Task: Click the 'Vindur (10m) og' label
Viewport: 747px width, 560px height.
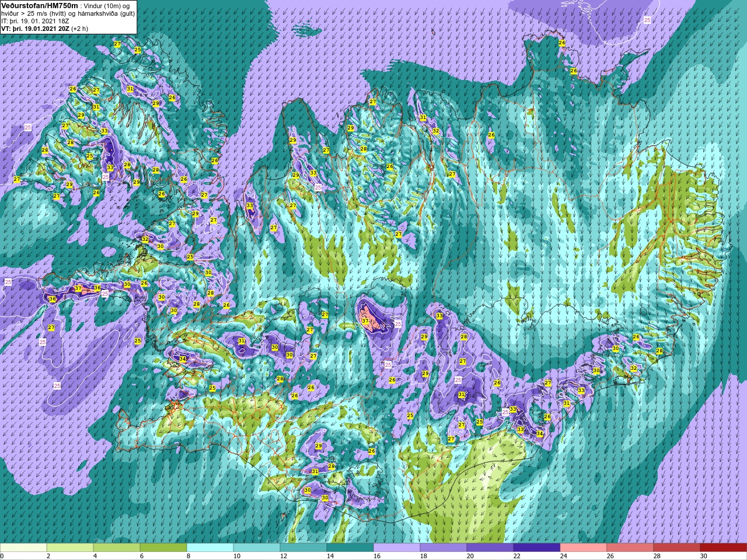Action: point(107,6)
